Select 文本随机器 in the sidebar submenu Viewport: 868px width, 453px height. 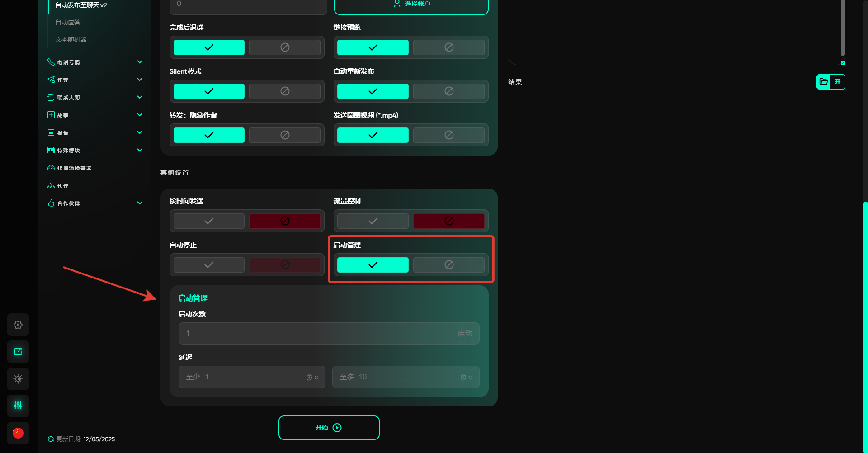click(71, 39)
